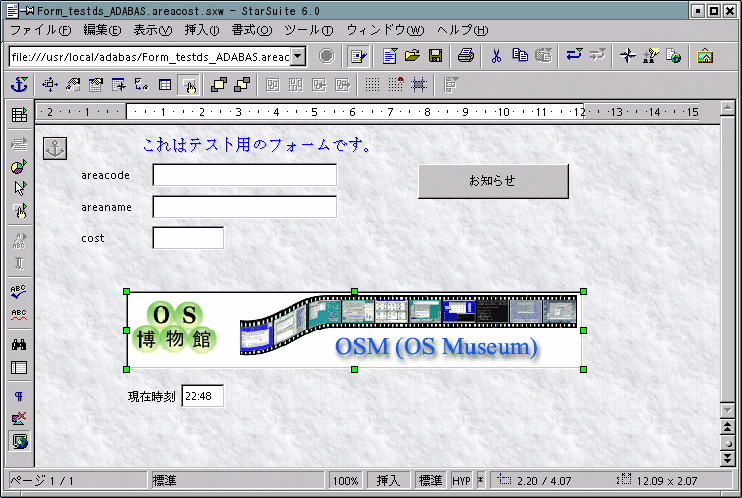The image size is (742, 498).
Task: Open the 表示 menu
Action: coord(152,30)
